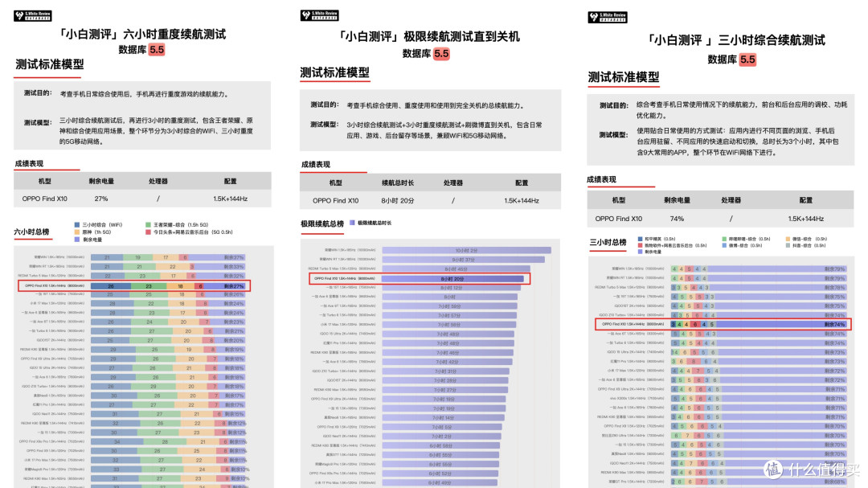Click the S.White Review logo above the six-hour test title
Image resolution: width=868 pixels, height=488 pixels.
(33, 15)
